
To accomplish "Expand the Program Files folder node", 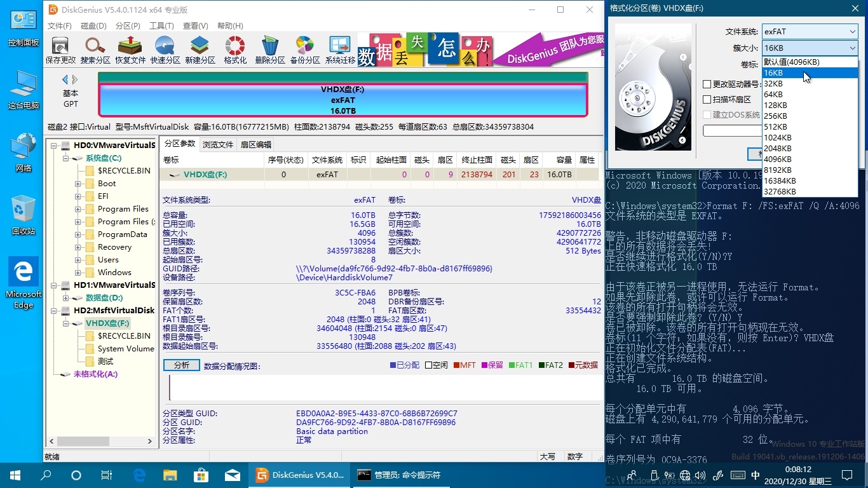I will [x=78, y=209].
